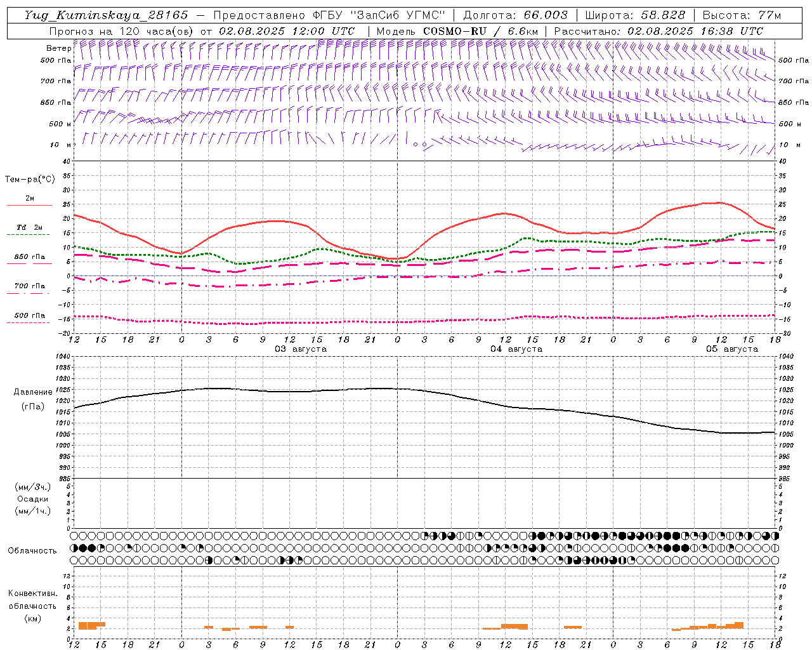Click the orange convective bar at 04 августа noon

click(514, 626)
